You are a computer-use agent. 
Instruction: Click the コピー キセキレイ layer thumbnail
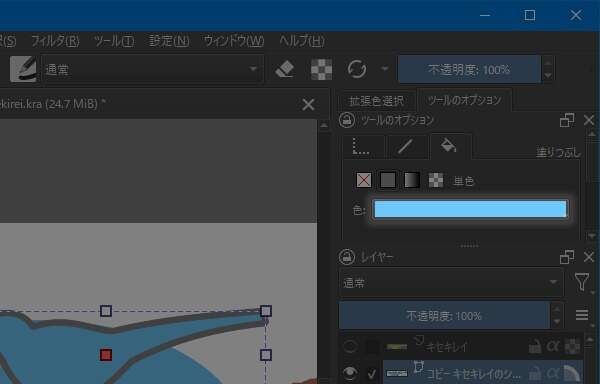pos(396,373)
